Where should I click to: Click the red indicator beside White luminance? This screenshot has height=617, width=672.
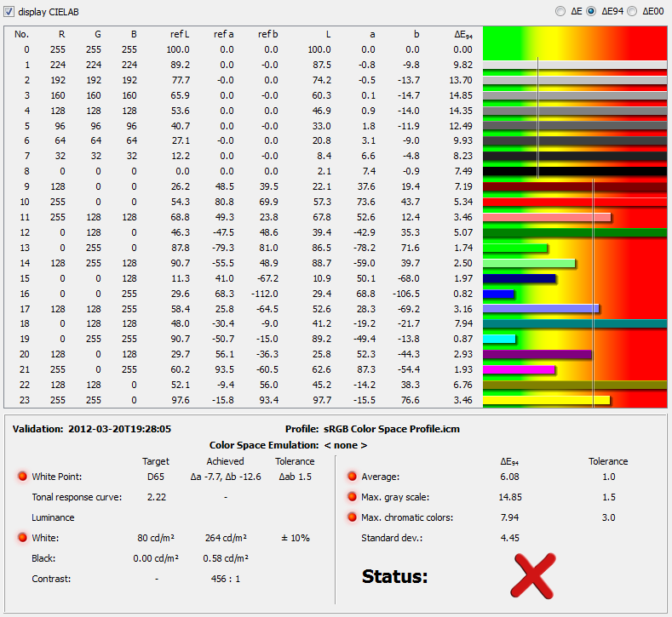pyautogui.click(x=23, y=538)
